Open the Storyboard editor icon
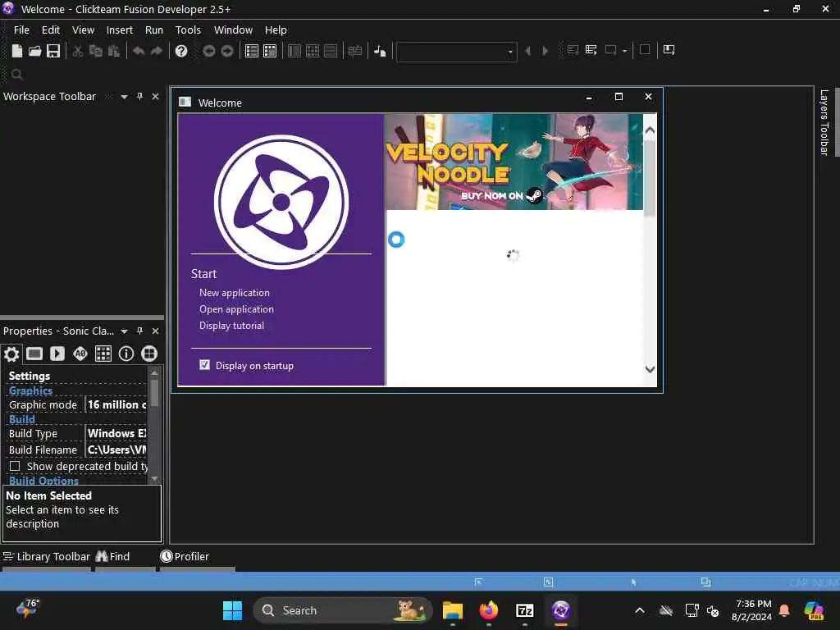The image size is (840, 630). click(252, 51)
